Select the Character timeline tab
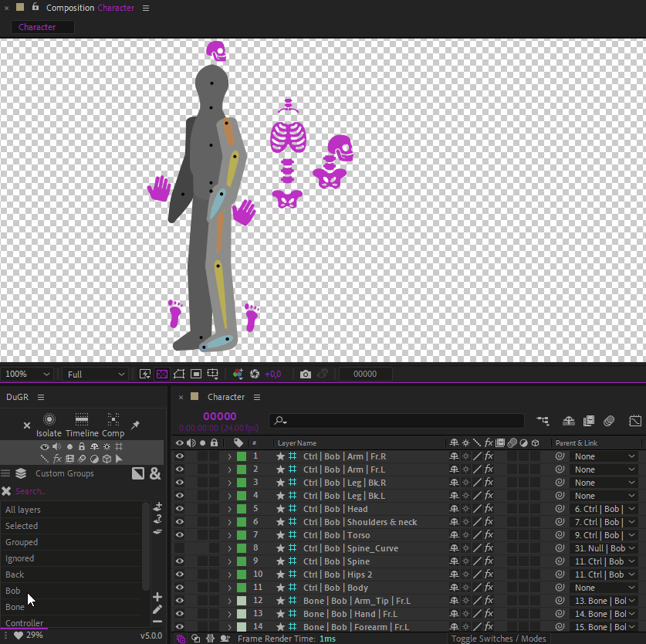 [x=225, y=397]
